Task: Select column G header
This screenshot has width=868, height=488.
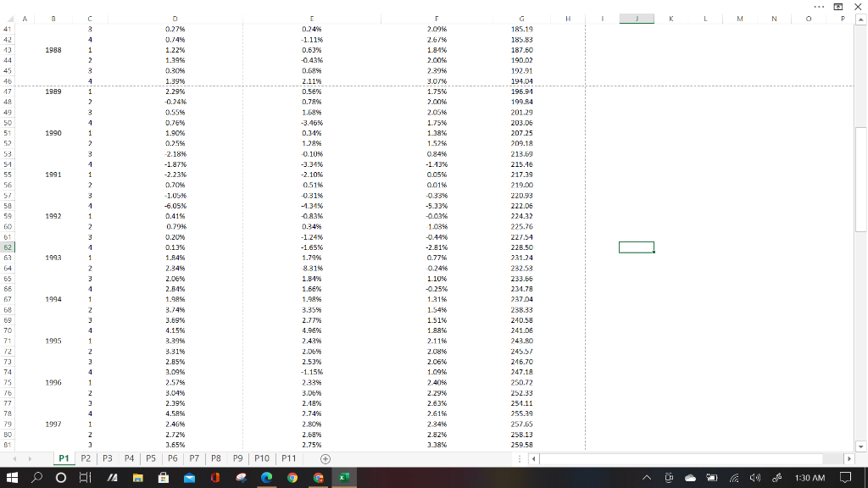Action: (x=521, y=19)
